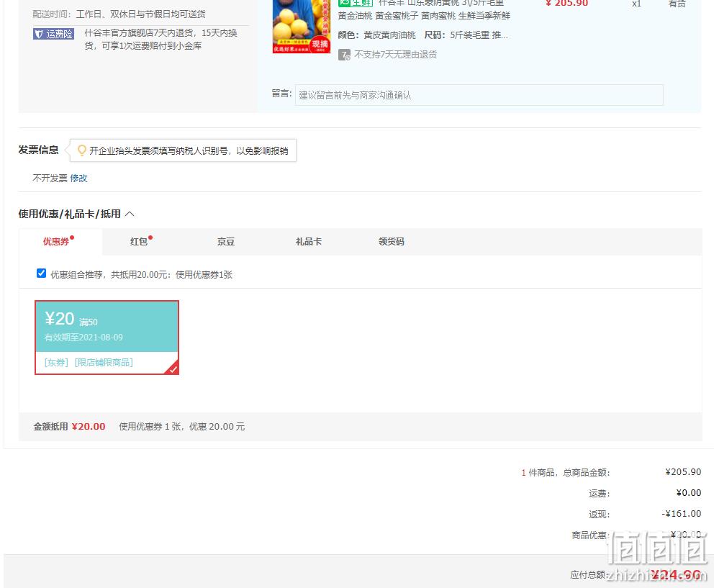Click the 有效期至2021-08-09 coupon date
The image size is (714, 588).
pyautogui.click(x=83, y=338)
